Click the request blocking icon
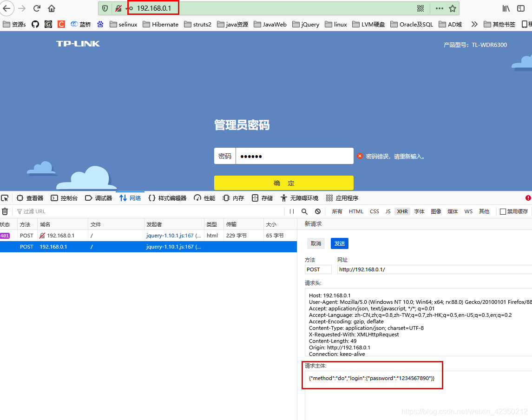The image size is (532, 420). click(x=318, y=211)
